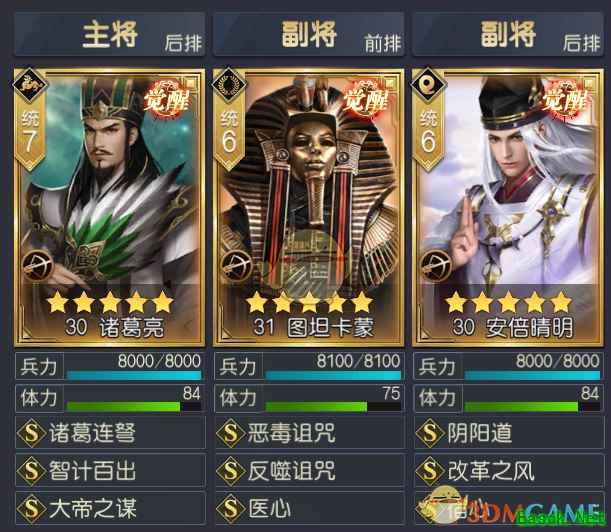Screen dimensions: 611x532
Task: Click the faction emblem on 安倍晴明 card
Action: [428, 85]
